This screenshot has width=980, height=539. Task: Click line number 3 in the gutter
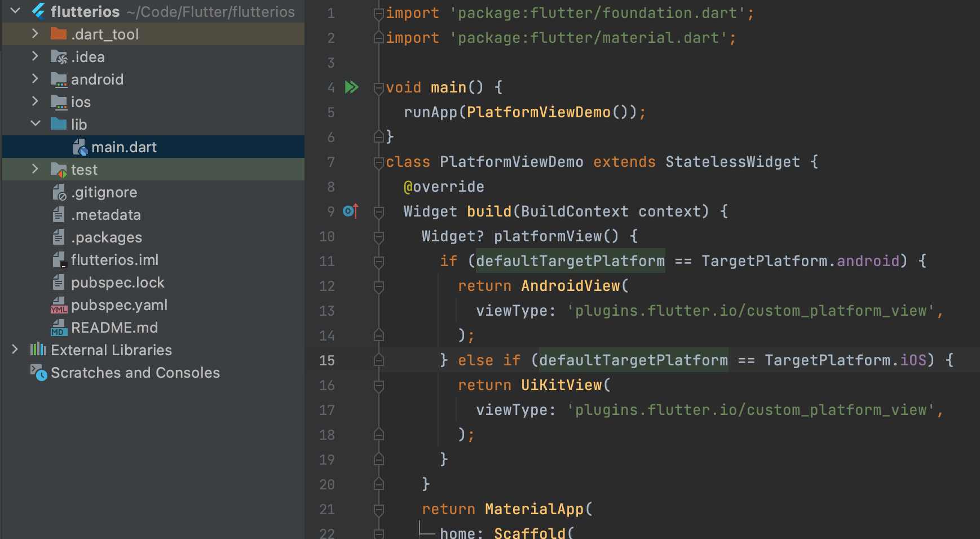331,63
